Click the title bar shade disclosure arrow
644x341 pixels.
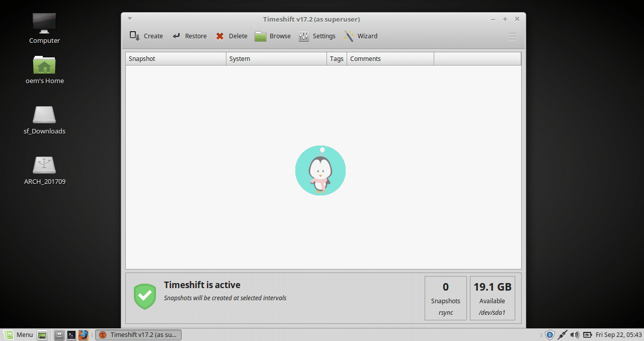[x=130, y=18]
